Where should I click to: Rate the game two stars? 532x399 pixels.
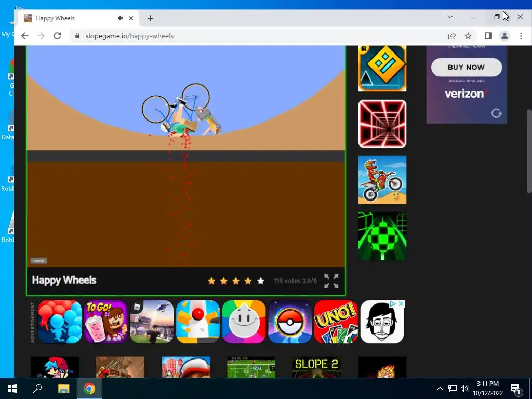click(223, 281)
